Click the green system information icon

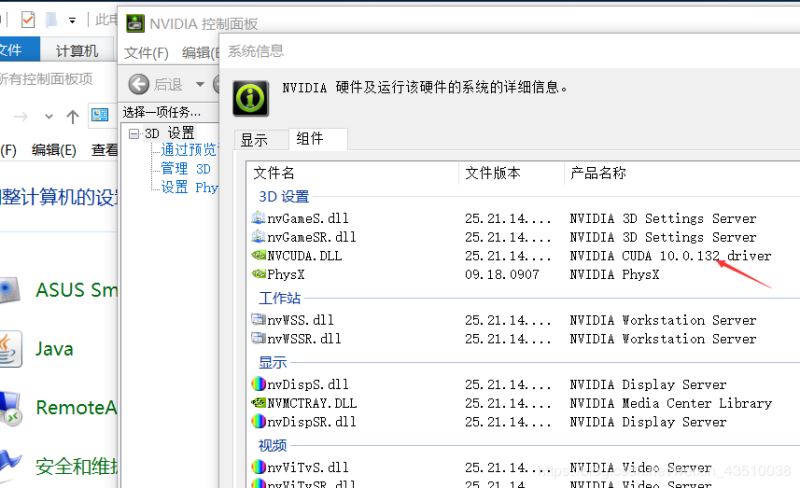251,98
